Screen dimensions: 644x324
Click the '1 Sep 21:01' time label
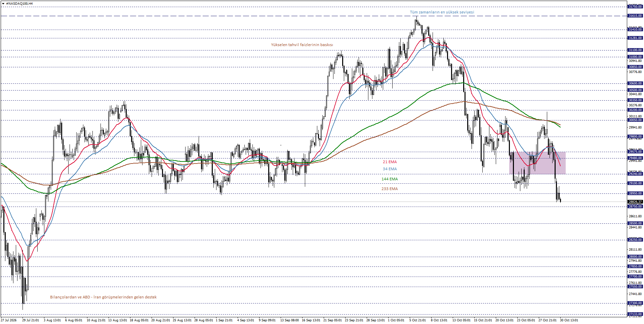tap(224, 320)
